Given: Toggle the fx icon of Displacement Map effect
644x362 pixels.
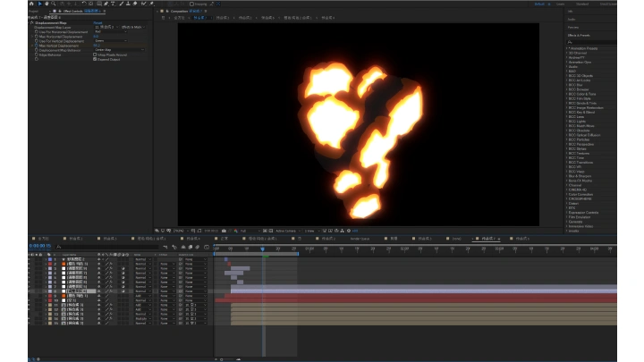Looking at the screenshot, I should click(32, 23).
